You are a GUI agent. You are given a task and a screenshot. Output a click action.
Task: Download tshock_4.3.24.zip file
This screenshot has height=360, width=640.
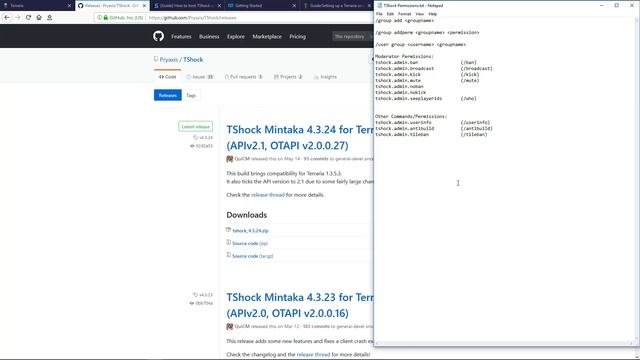click(250, 231)
